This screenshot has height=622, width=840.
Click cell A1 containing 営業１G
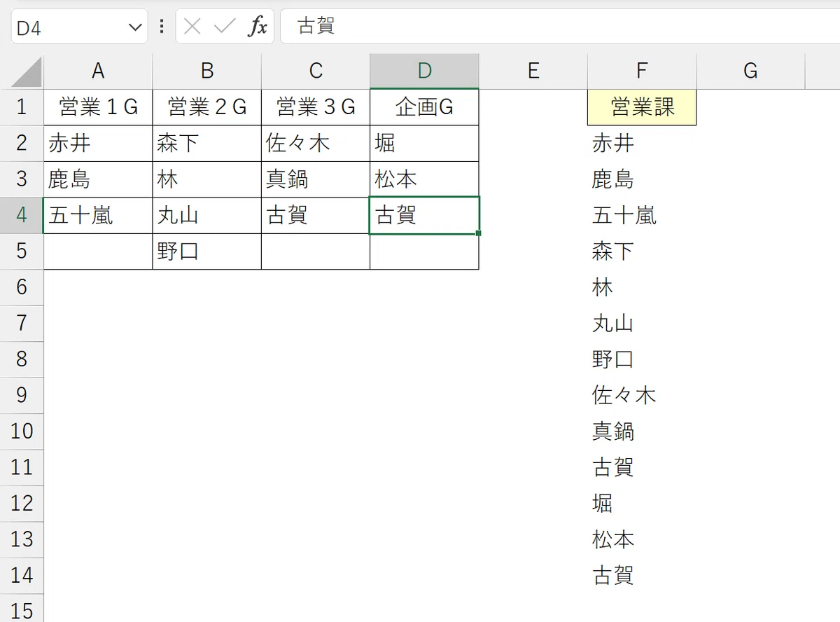[98, 107]
